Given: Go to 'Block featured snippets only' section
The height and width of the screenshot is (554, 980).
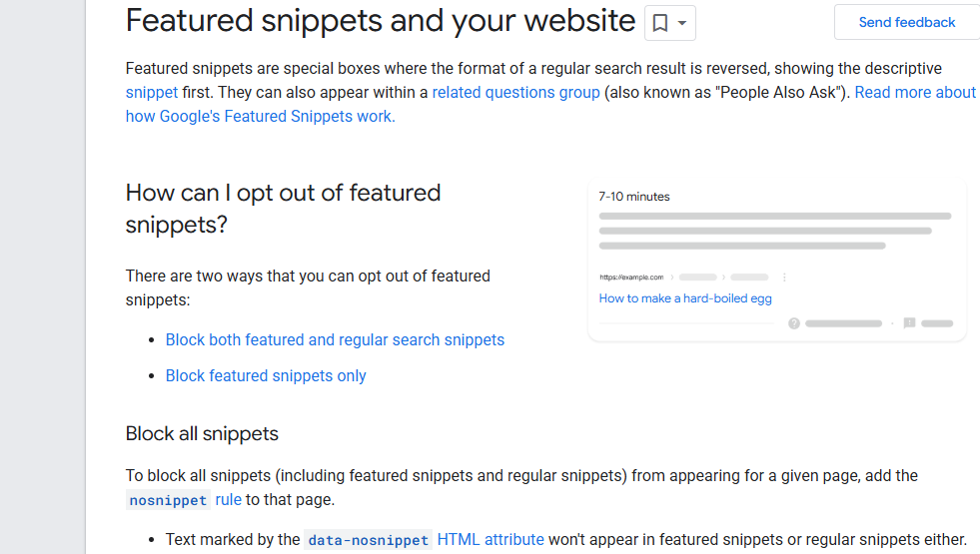Looking at the screenshot, I should [x=266, y=375].
